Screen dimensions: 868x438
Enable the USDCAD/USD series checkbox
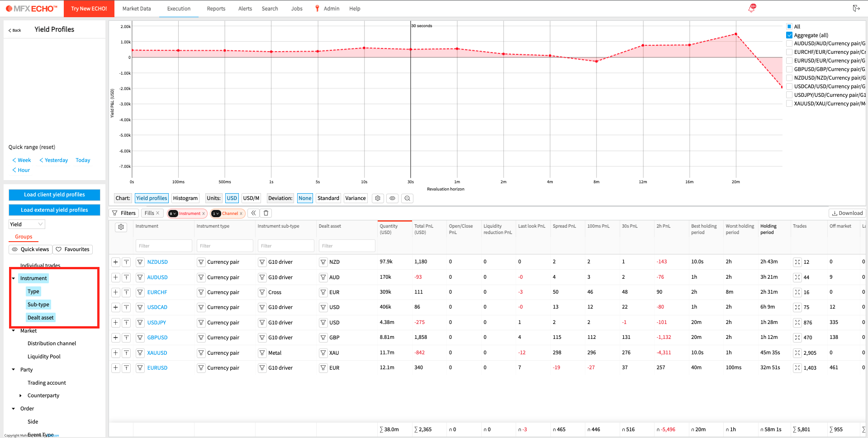tap(789, 86)
